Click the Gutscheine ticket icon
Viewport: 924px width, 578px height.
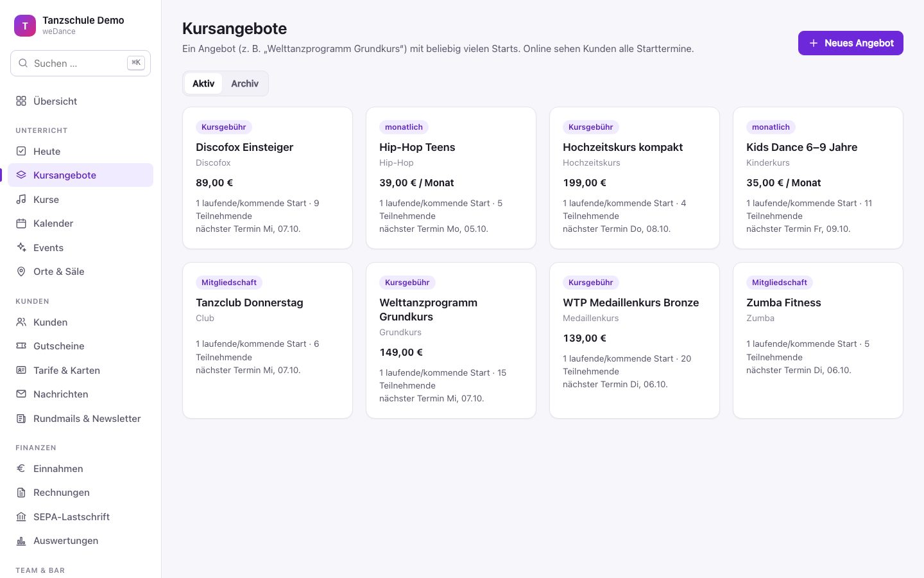pos(21,346)
